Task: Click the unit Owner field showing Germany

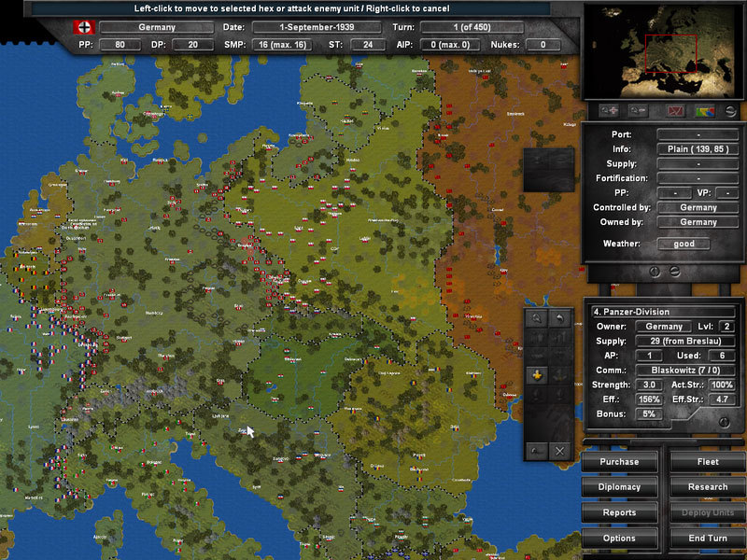Action: click(x=664, y=326)
